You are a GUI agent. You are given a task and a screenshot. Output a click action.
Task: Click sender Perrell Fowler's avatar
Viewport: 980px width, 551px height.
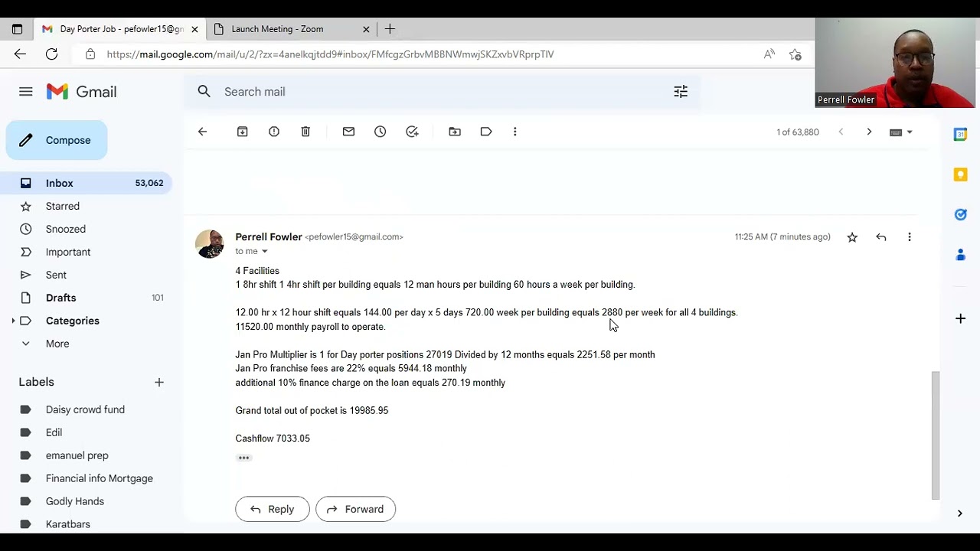210,243
